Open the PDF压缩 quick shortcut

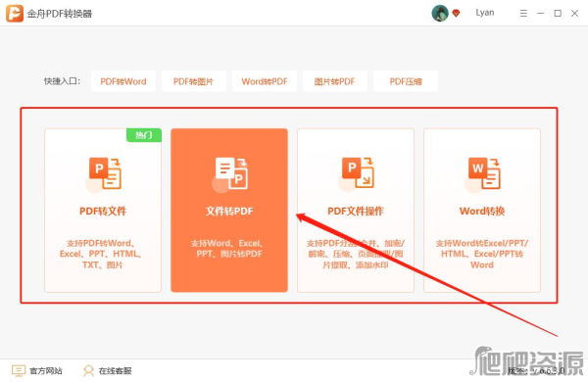tap(406, 81)
